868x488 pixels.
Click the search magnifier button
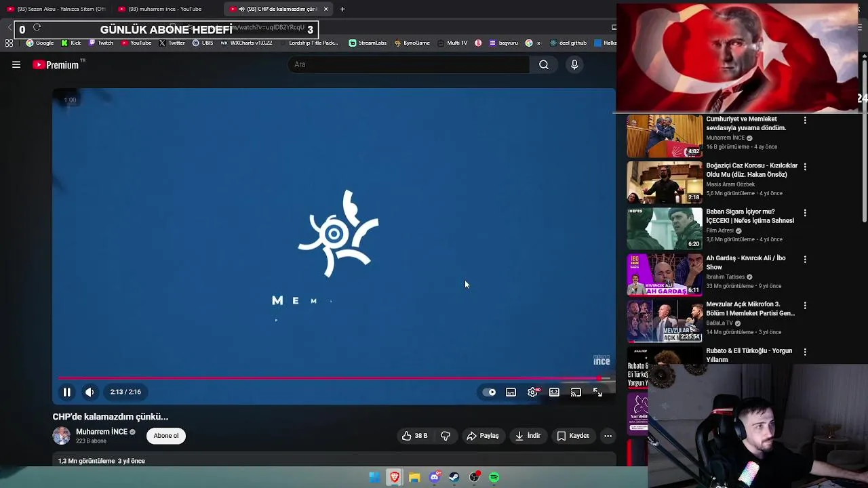544,64
